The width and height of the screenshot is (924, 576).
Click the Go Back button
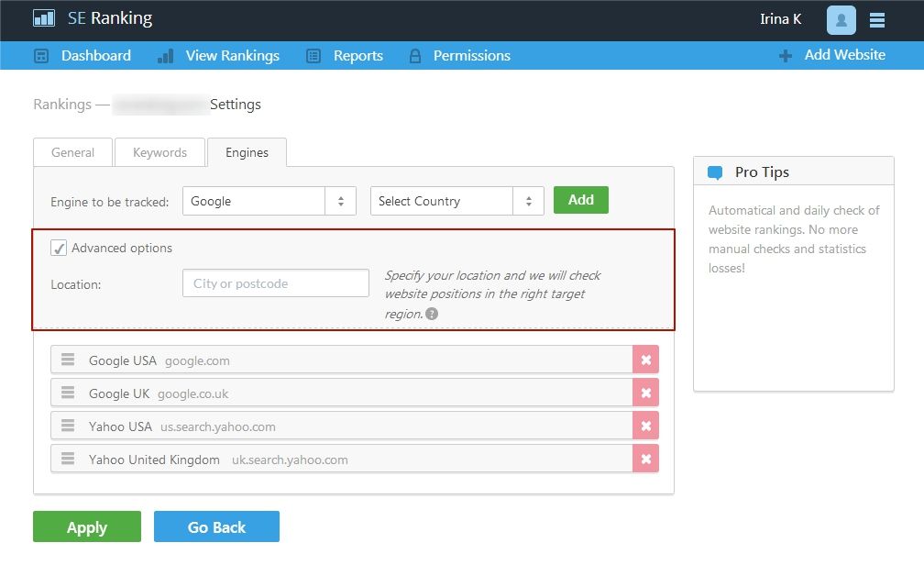point(217,526)
